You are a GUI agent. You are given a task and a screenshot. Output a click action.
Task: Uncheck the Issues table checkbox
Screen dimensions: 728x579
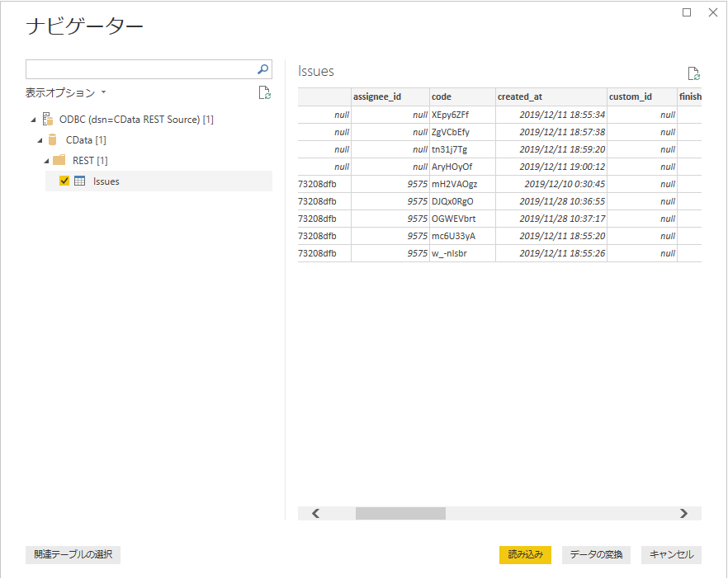[64, 181]
